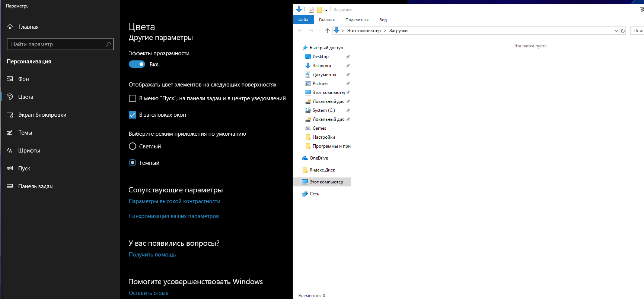Click the Forward arrow in Explorer
This screenshot has height=299, width=644.
pyautogui.click(x=311, y=31)
